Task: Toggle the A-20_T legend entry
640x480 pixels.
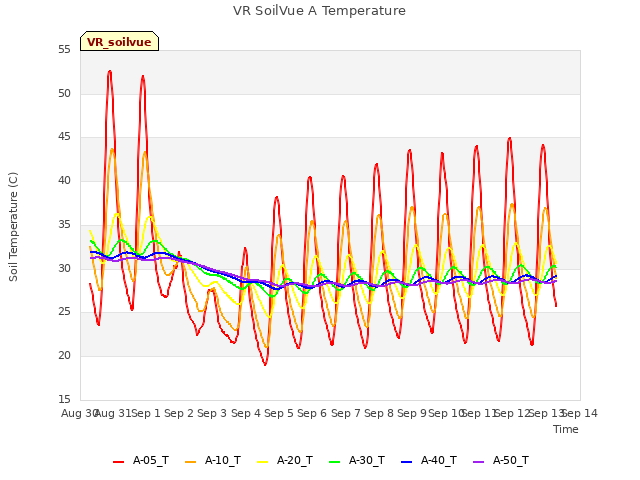Action: (x=285, y=461)
